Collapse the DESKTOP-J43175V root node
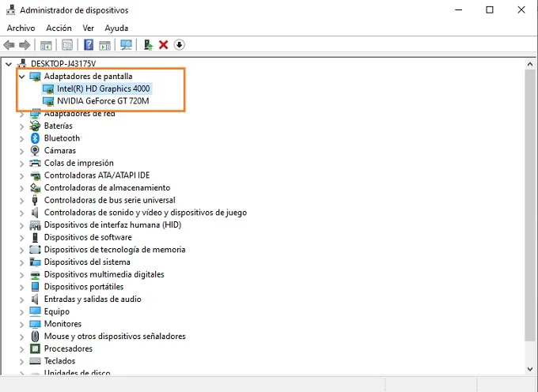The image size is (538, 392). click(x=9, y=64)
